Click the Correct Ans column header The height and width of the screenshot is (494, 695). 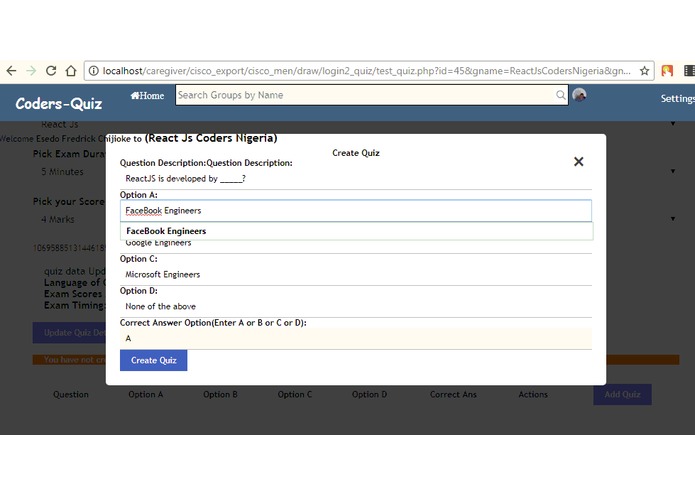[x=453, y=394]
